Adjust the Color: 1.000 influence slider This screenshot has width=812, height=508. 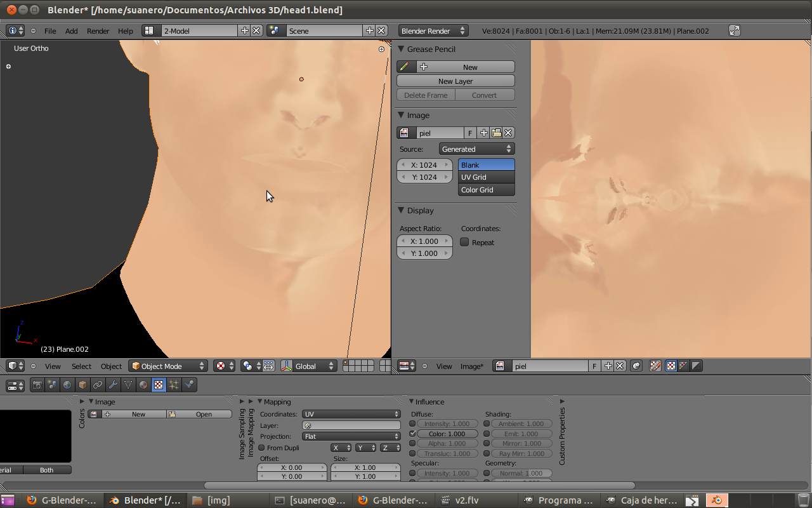point(447,434)
